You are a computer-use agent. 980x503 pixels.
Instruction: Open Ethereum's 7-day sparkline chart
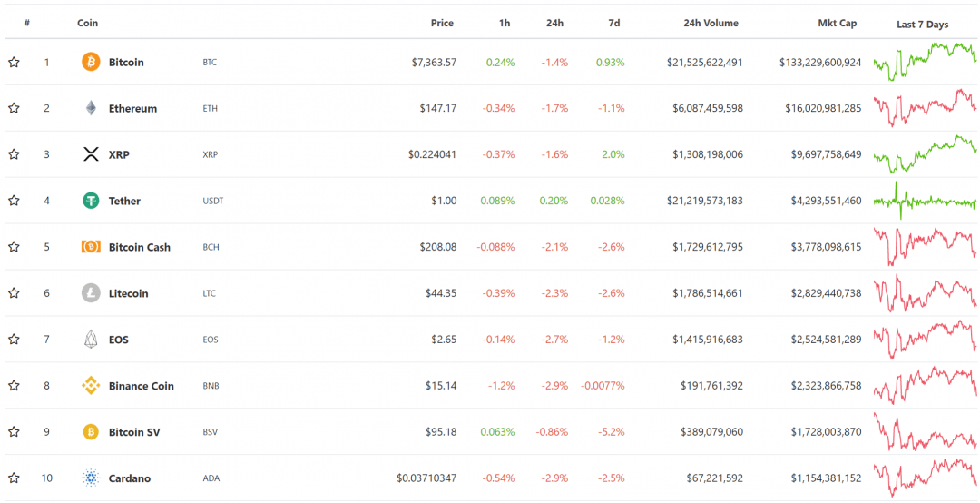[926, 108]
